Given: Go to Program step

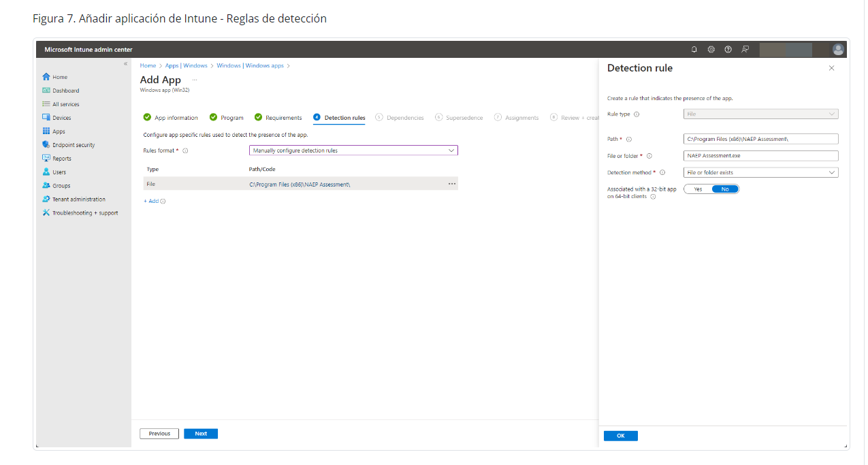Looking at the screenshot, I should (x=227, y=118).
